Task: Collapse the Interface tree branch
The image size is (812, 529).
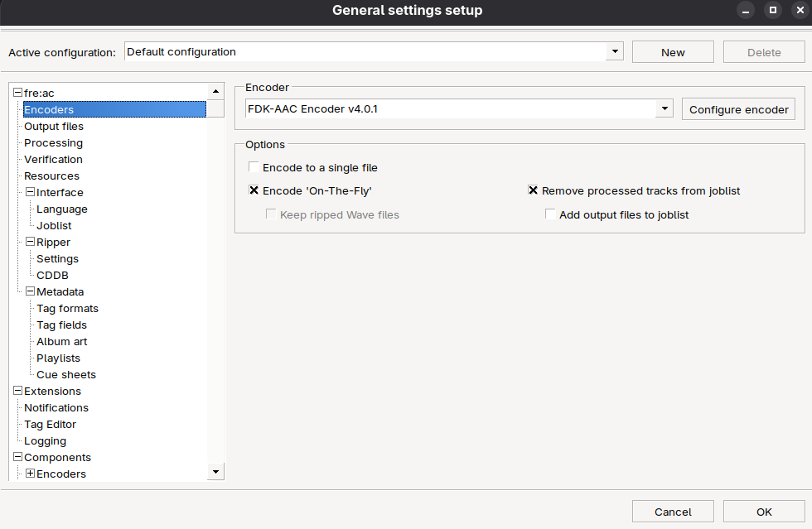Action: point(30,193)
